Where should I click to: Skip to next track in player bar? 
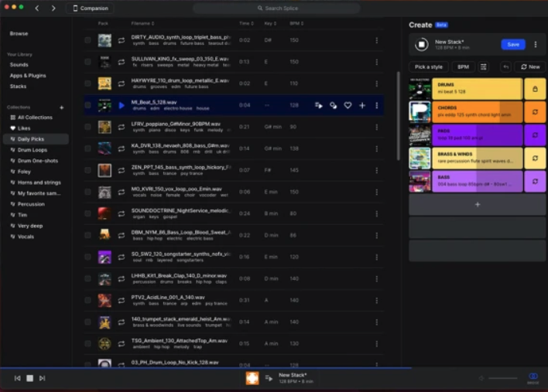tap(43, 378)
